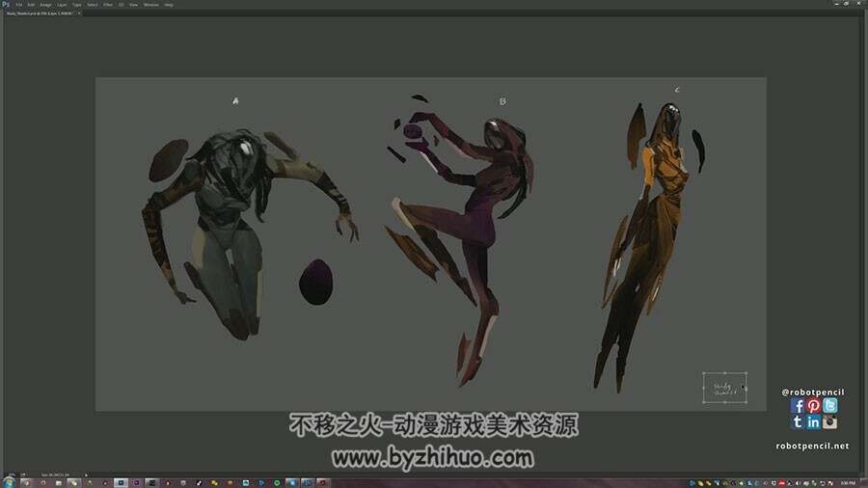Click the LinkedIn icon
868x488 pixels.
(x=813, y=421)
